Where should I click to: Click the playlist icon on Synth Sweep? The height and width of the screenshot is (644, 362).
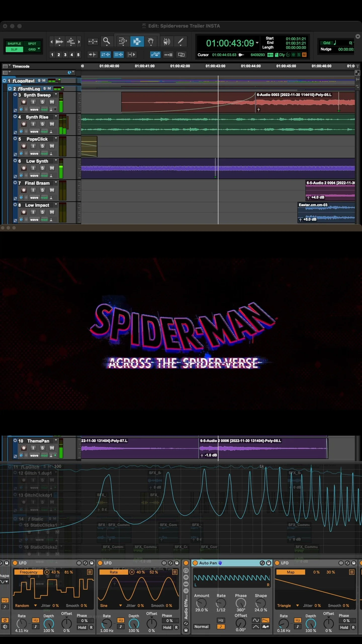pos(15,110)
